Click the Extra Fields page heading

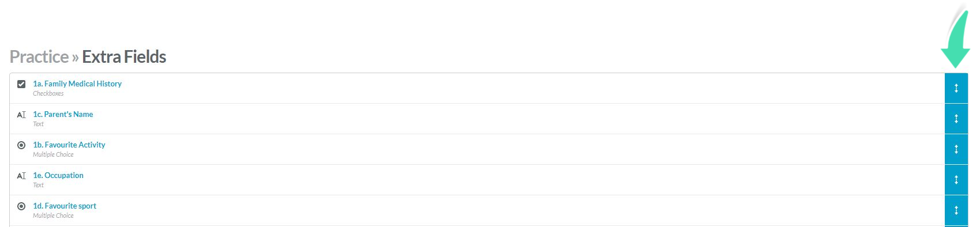click(x=124, y=56)
